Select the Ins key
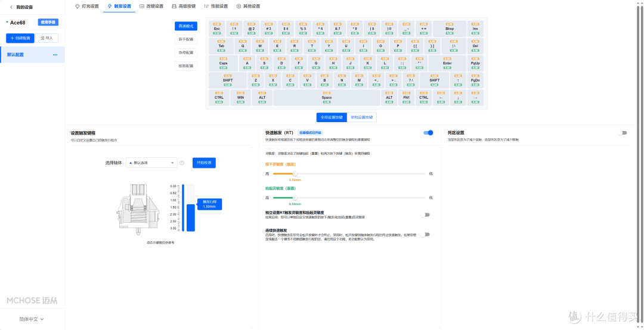644x330 pixels. pyautogui.click(x=475, y=29)
